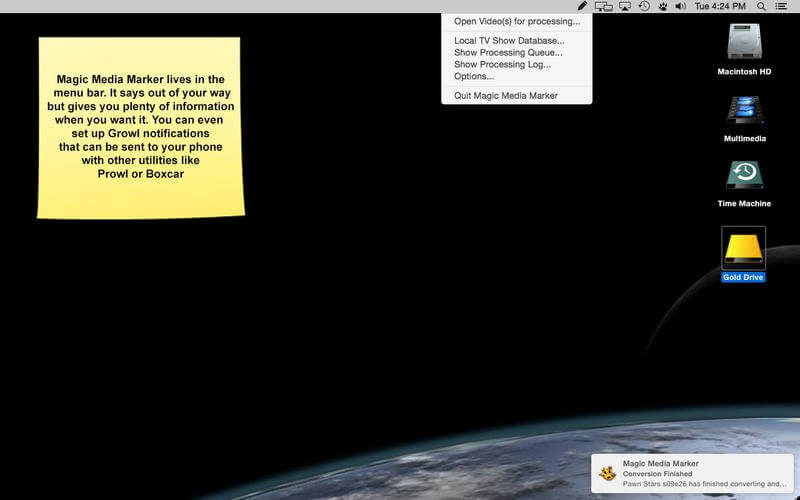The image size is (800, 500).
Task: Open the Growl paw menu bar icon
Action: [x=663, y=6]
